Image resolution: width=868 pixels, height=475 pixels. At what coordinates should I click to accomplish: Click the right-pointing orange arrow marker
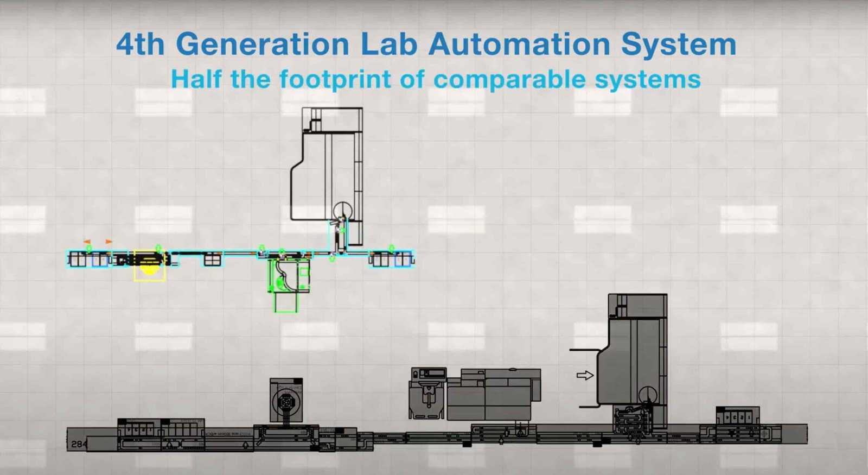(109, 241)
